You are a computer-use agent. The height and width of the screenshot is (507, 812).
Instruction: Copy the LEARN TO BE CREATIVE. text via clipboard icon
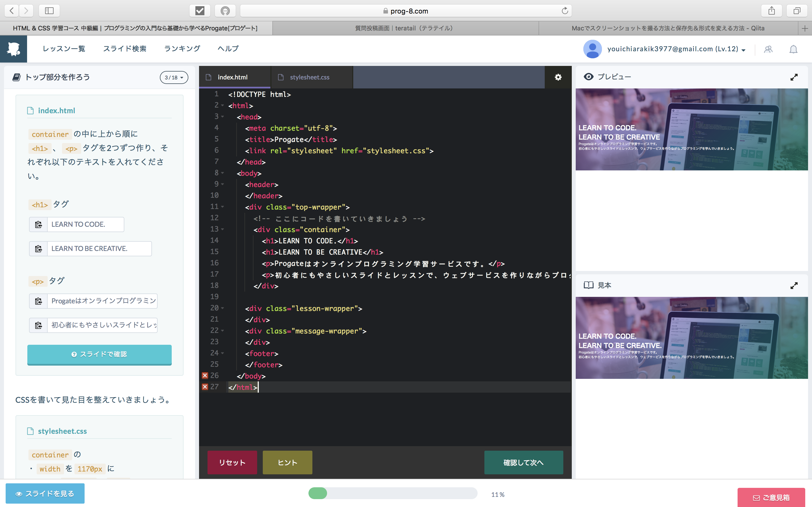(x=38, y=248)
